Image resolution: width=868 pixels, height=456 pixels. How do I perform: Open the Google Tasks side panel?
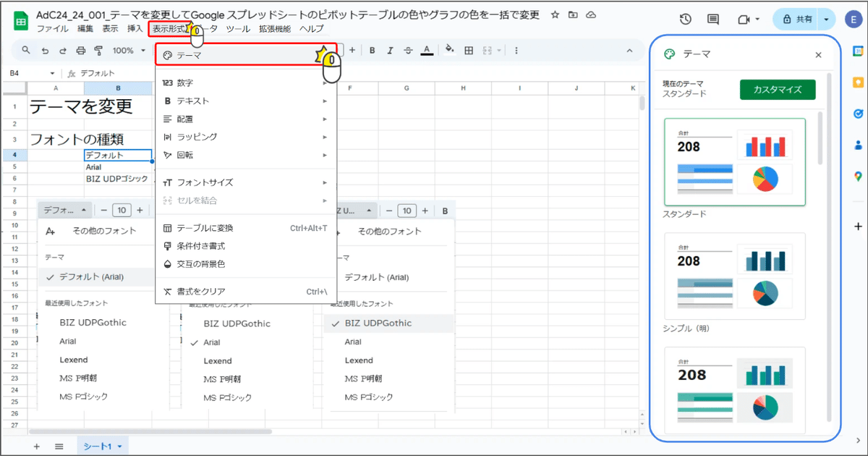click(858, 114)
